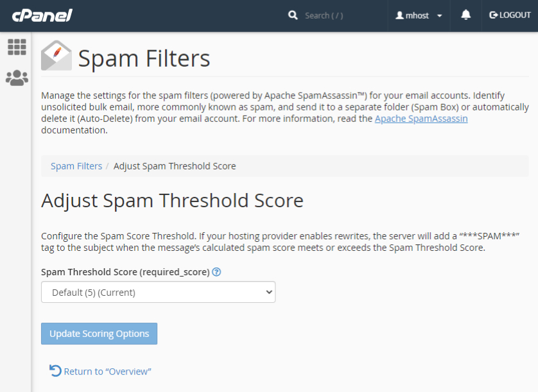Screen dimensions: 538x392
Task: Open the tools grid in sidebar
Action: click(17, 47)
